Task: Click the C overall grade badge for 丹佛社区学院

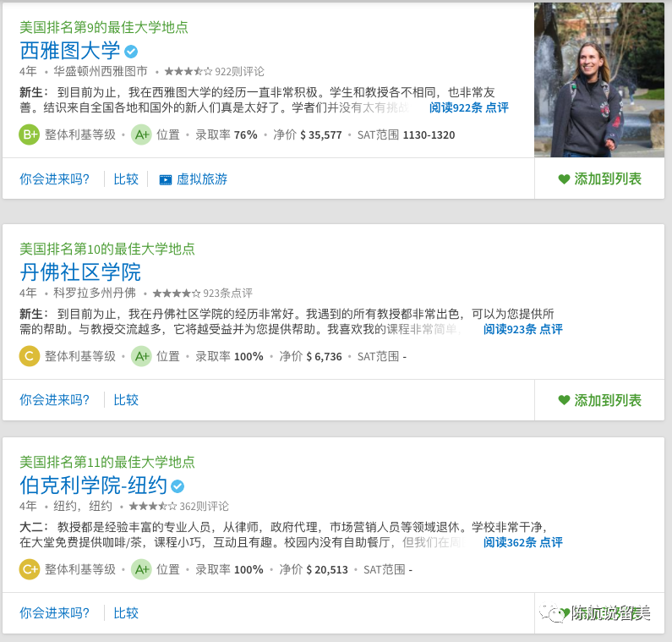Action: pos(30,356)
